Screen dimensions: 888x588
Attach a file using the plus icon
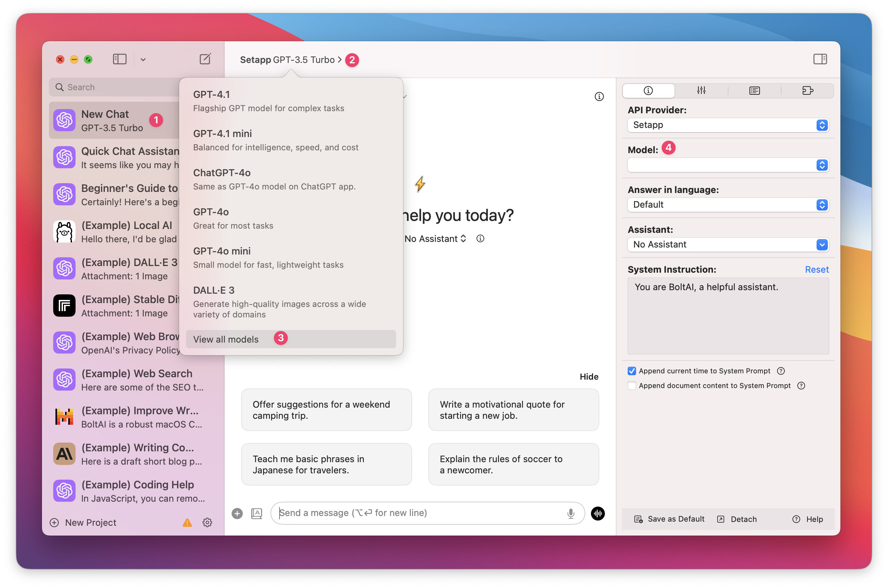coord(237,513)
